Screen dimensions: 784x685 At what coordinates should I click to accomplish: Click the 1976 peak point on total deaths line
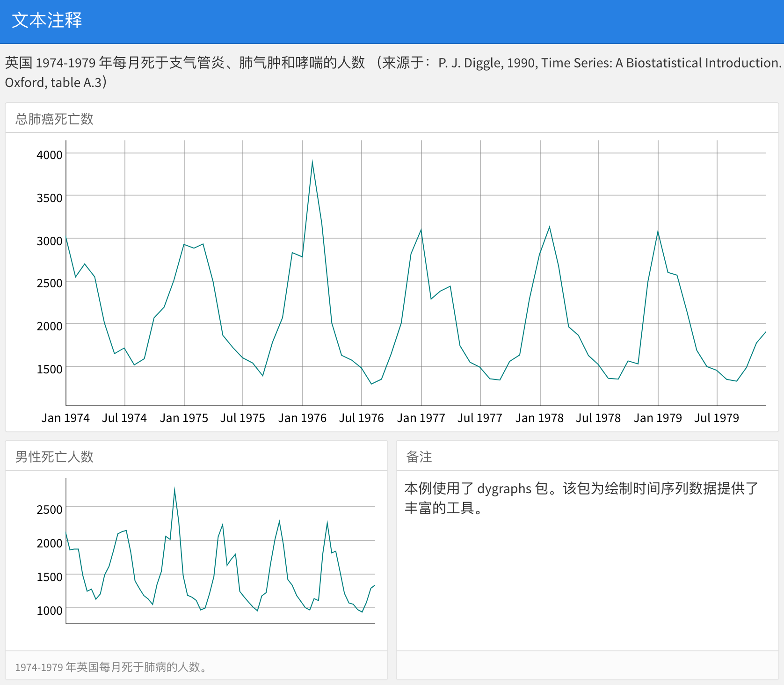pyautogui.click(x=312, y=162)
